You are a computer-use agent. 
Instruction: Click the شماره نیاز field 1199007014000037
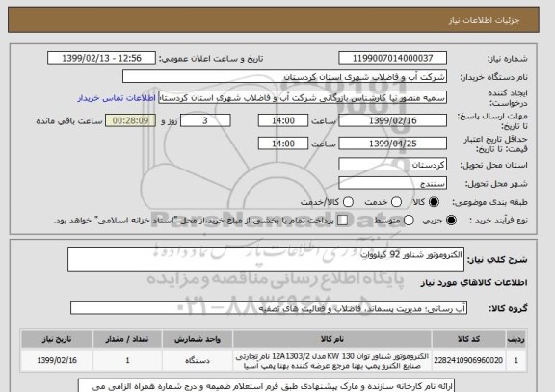(392, 58)
